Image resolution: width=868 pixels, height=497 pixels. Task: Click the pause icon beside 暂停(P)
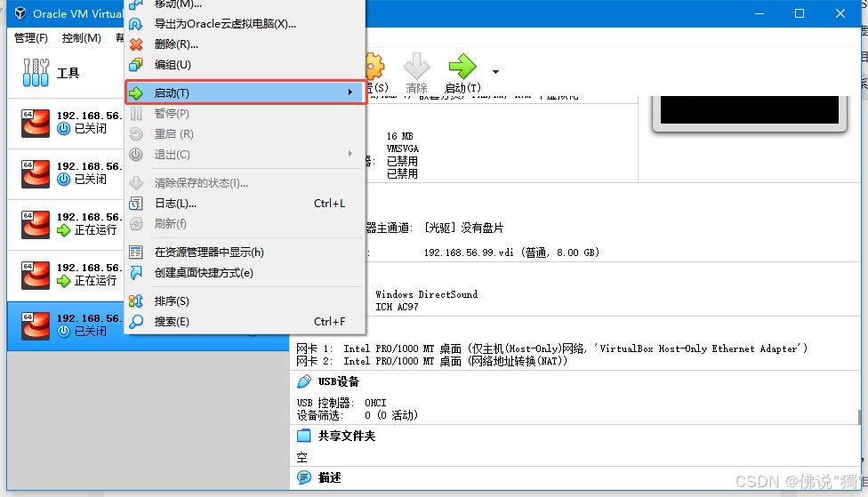coord(136,114)
